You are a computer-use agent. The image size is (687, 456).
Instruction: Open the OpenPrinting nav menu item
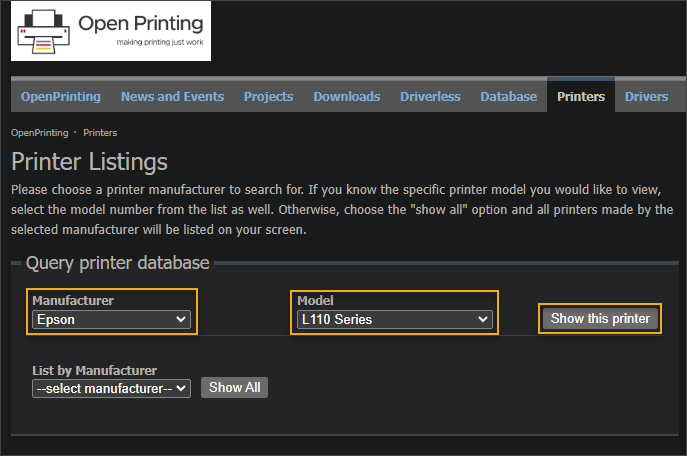click(60, 96)
